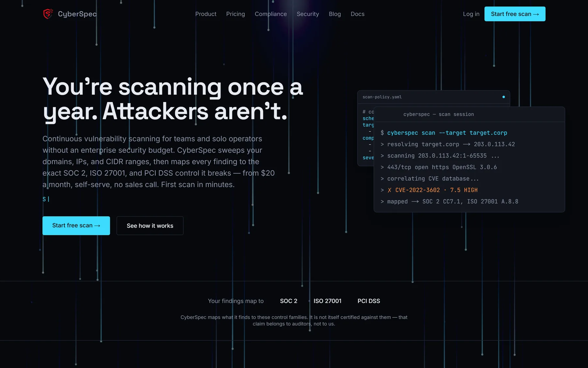
Task: Open the Docs link
Action: (358, 14)
